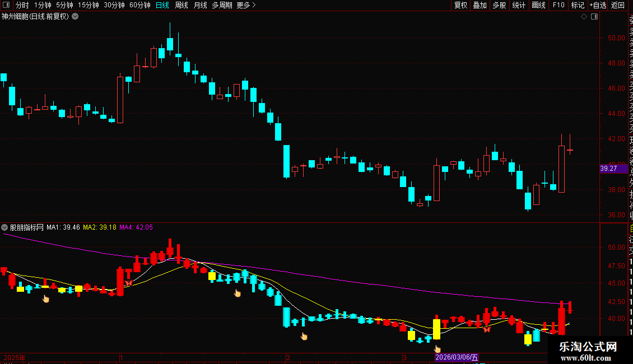The height and width of the screenshot is (364, 633).
Task: Click the hand signal icon below the mid-January candles
Action: click(x=238, y=293)
